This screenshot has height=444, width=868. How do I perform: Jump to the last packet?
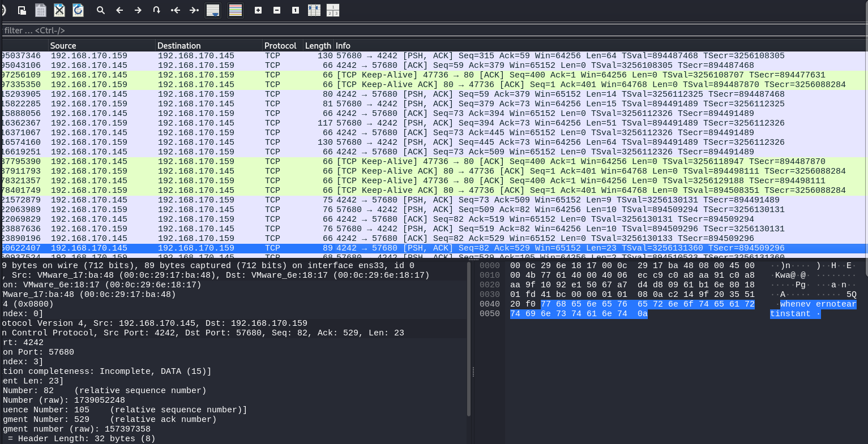coord(194,10)
